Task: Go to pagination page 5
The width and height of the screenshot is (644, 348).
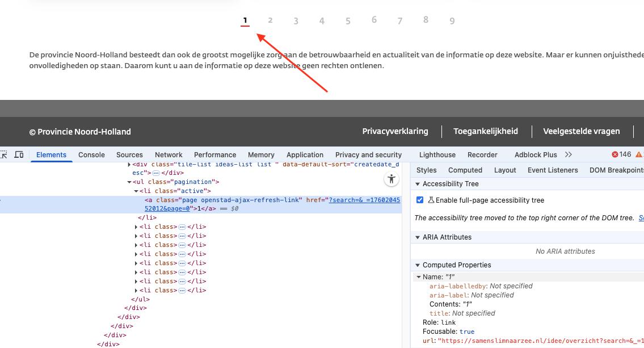Action: click(x=348, y=21)
